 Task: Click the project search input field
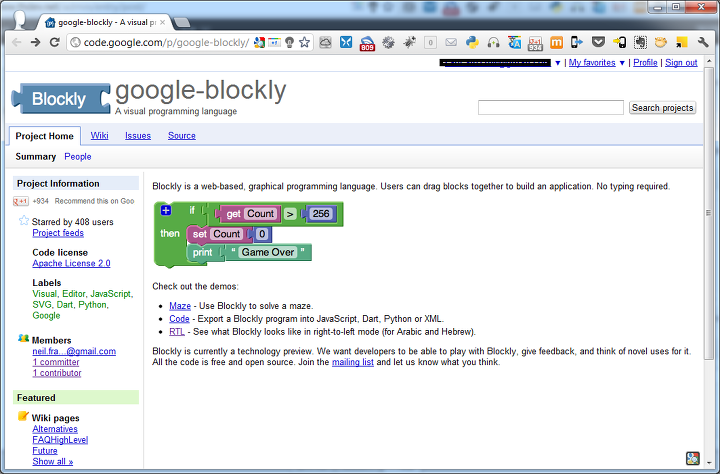point(551,107)
